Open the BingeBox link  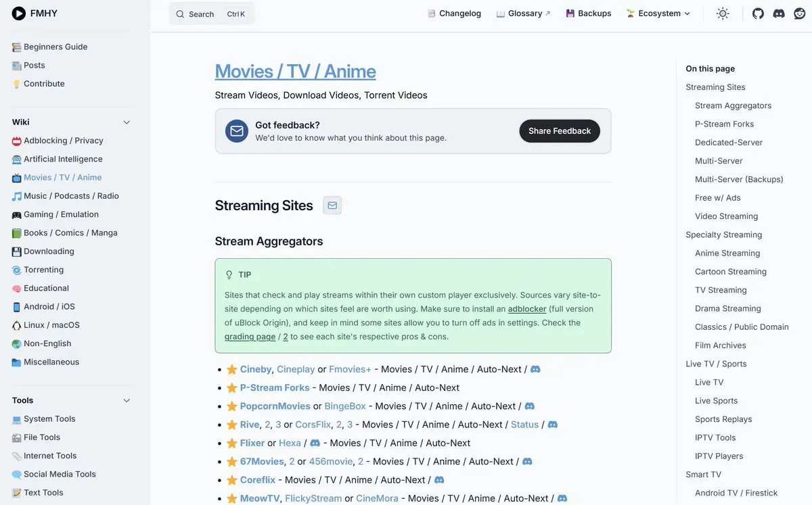pyautogui.click(x=345, y=406)
